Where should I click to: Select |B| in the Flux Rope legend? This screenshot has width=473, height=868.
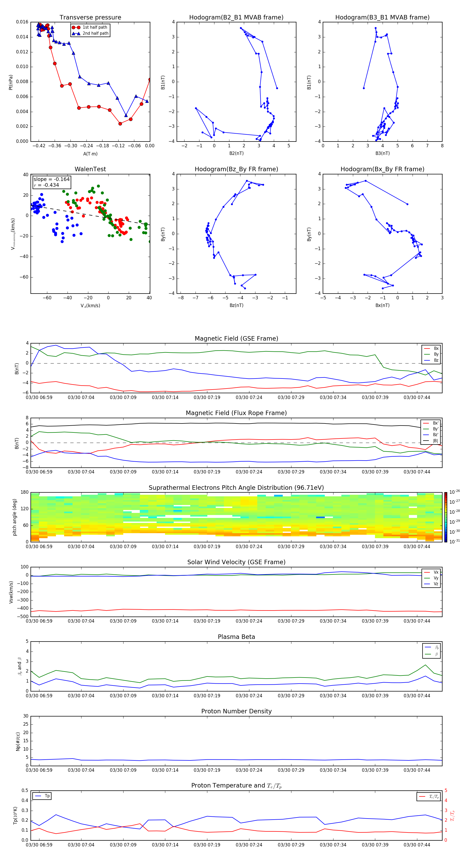tap(431, 441)
